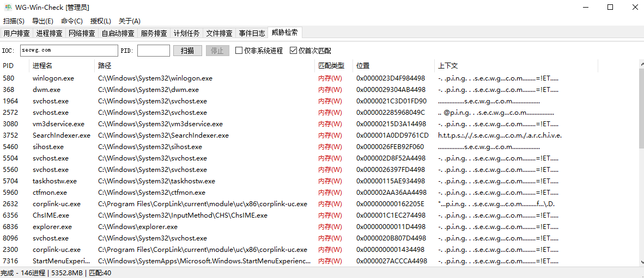Select the 自启动排查 tab
The height and width of the screenshot is (278, 644).
[x=118, y=33]
